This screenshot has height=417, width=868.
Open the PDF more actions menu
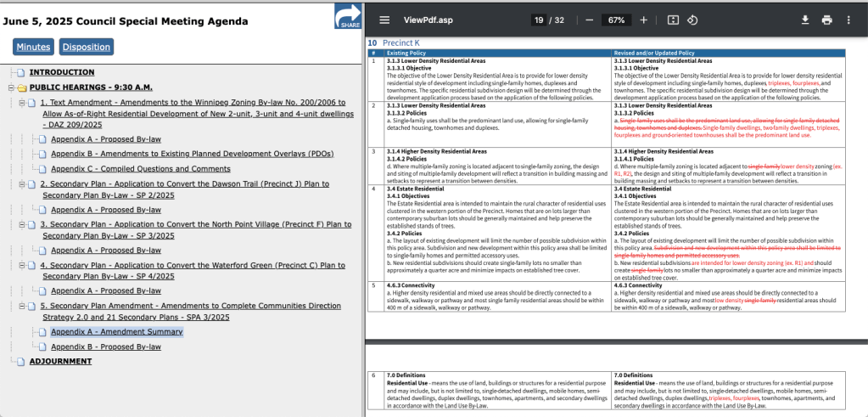coord(848,20)
